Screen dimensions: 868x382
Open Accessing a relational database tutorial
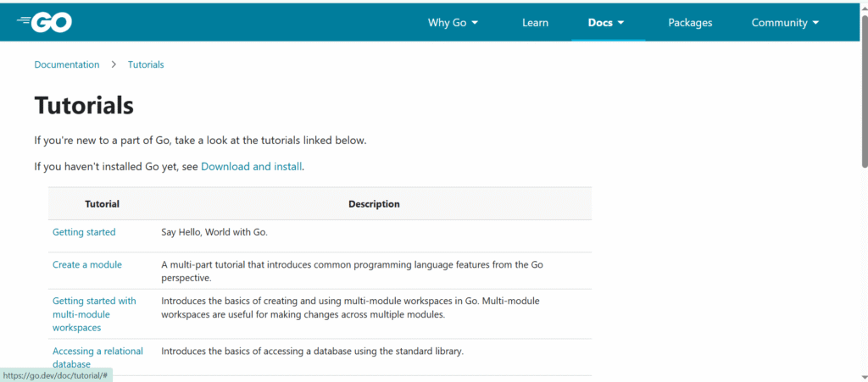[x=97, y=357]
